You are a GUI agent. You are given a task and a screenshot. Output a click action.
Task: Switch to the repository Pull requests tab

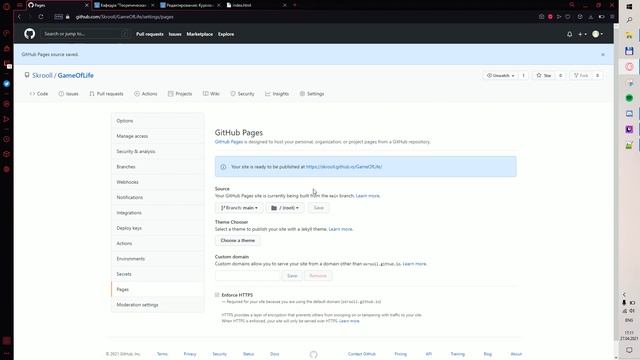tap(106, 94)
